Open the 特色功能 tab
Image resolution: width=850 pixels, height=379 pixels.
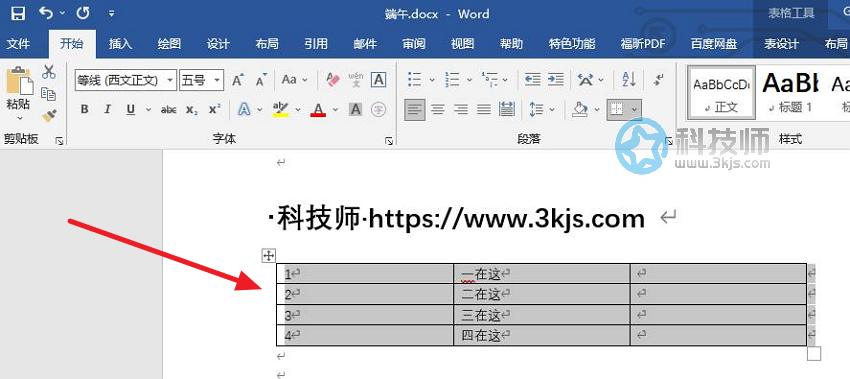[x=572, y=44]
